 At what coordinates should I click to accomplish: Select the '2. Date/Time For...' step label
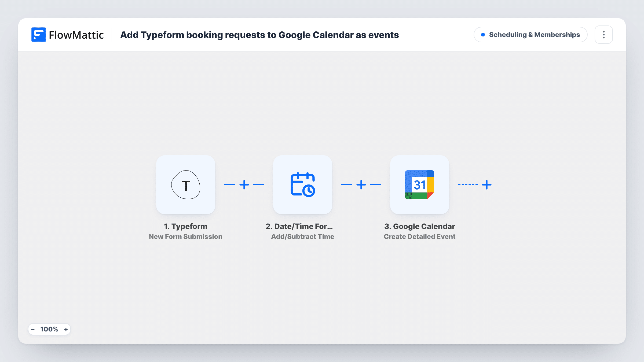[x=299, y=226]
